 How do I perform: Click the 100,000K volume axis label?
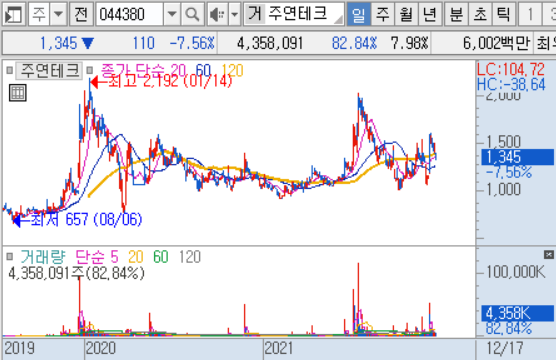[516, 272]
